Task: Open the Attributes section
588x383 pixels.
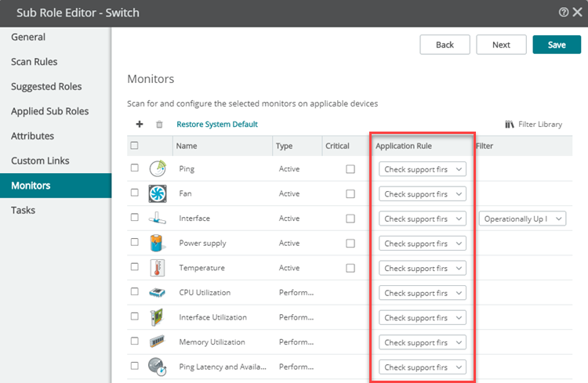Action: pos(56,136)
